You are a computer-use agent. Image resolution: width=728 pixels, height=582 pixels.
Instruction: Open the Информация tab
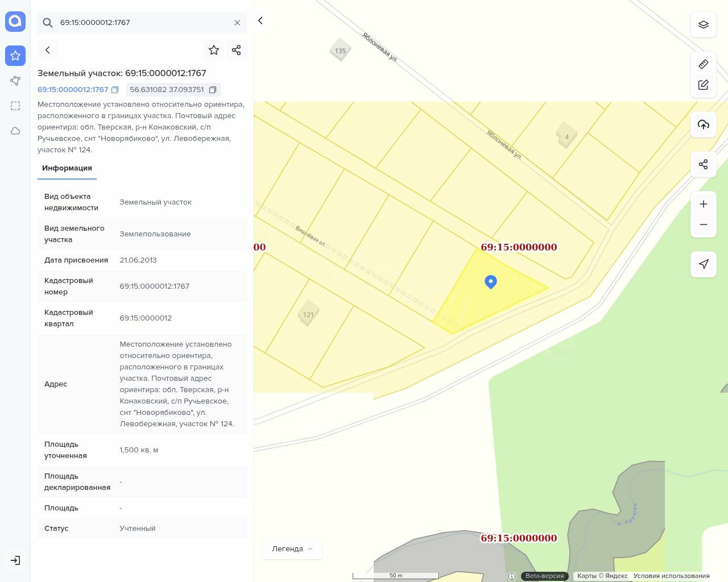(67, 168)
